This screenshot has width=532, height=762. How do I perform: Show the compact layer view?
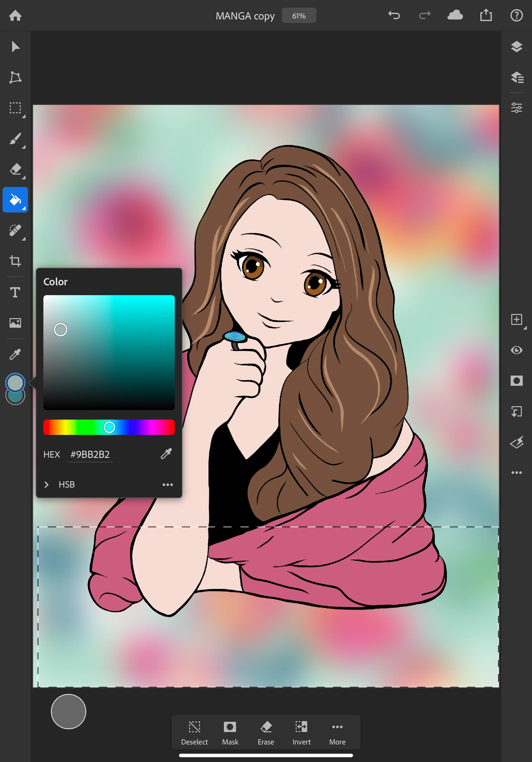pyautogui.click(x=516, y=47)
